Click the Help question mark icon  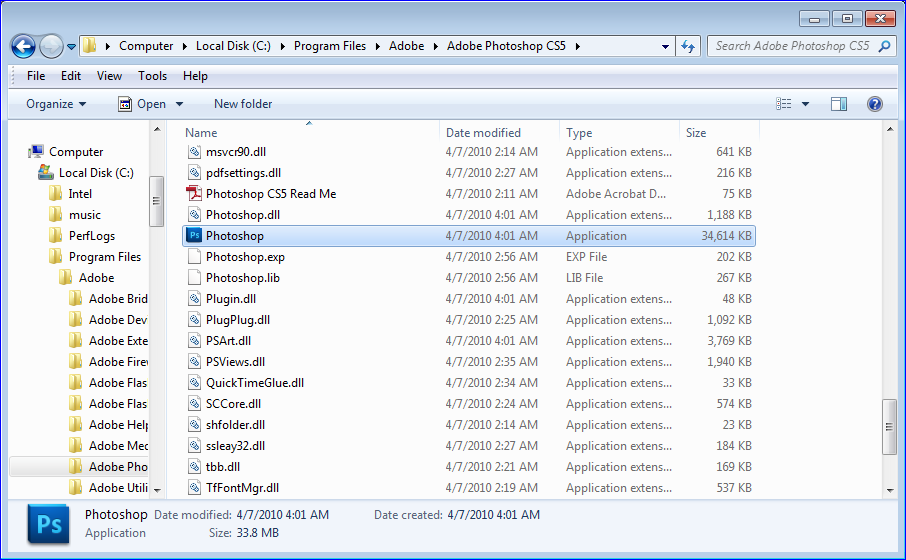tap(875, 104)
